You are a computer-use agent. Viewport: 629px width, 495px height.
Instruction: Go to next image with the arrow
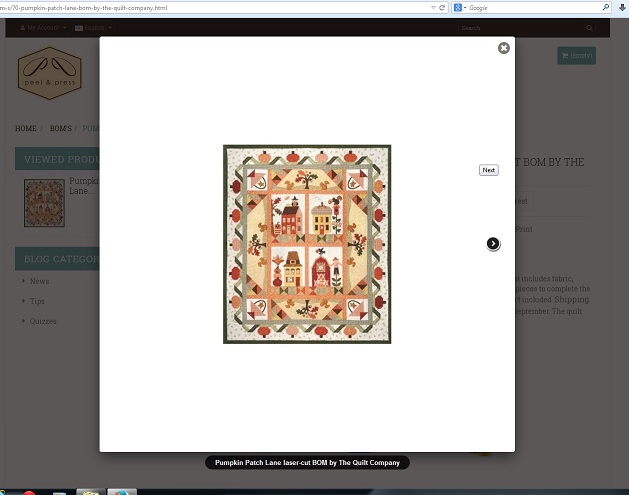click(x=493, y=243)
